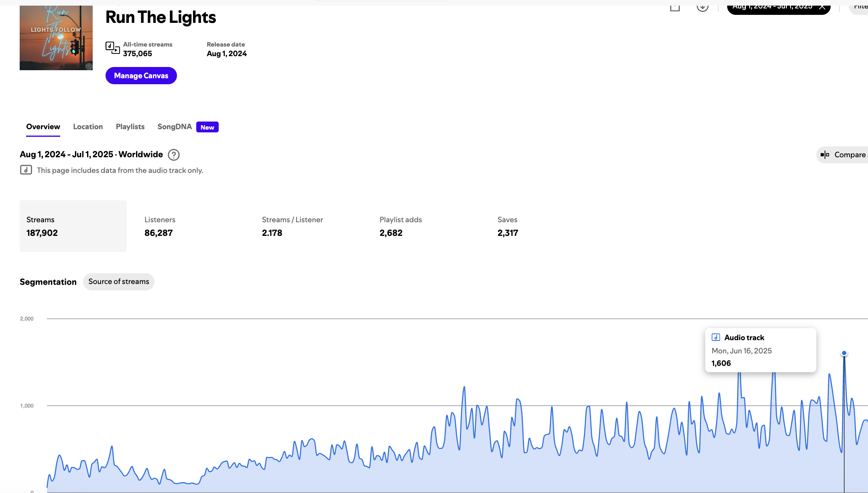Click audio track icon beside page notice

point(26,170)
